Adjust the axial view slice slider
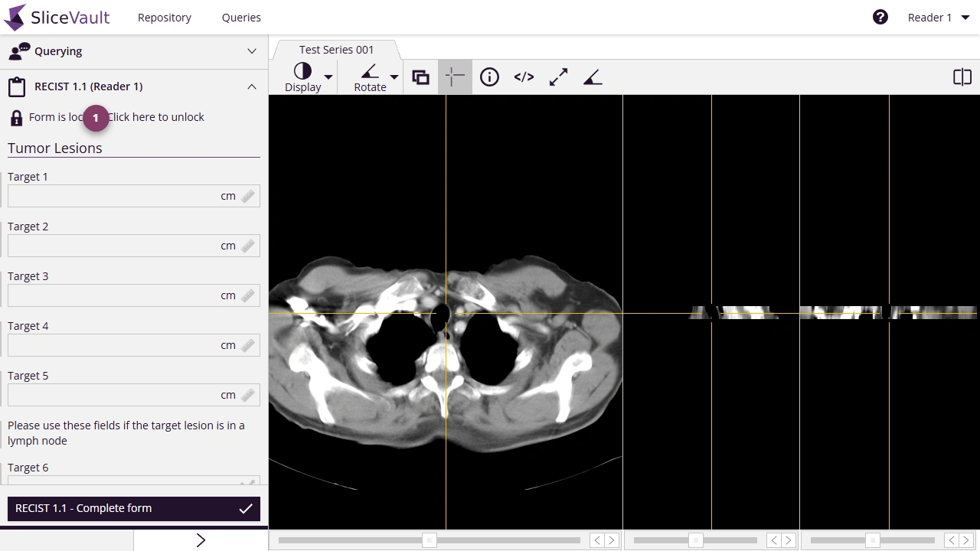 tap(430, 540)
